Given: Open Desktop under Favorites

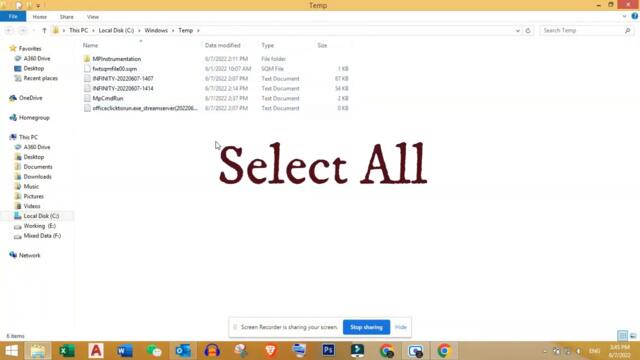Looking at the screenshot, I should pyautogui.click(x=33, y=68).
